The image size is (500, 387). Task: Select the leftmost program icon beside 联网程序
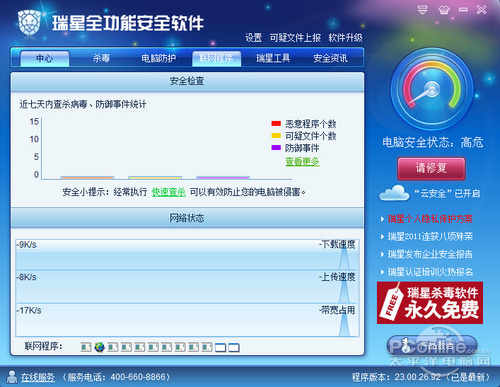(86, 347)
